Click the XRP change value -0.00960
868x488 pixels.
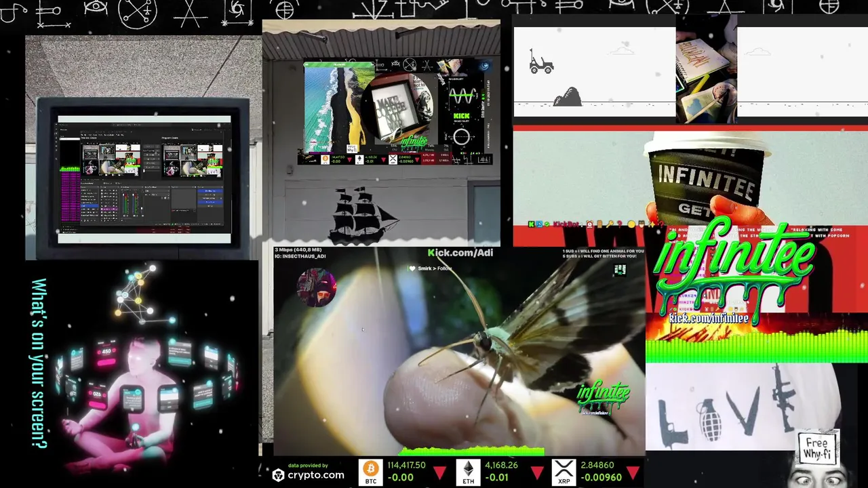[x=601, y=477]
